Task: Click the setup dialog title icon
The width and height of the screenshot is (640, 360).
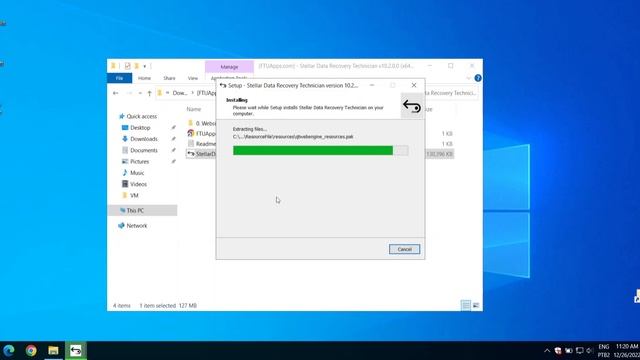Action: tap(223, 85)
